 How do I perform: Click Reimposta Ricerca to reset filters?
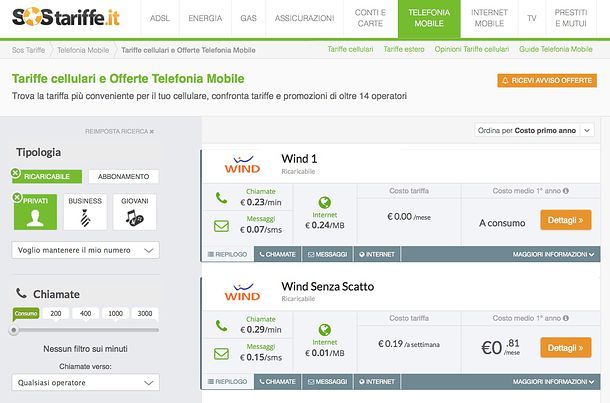(x=120, y=131)
